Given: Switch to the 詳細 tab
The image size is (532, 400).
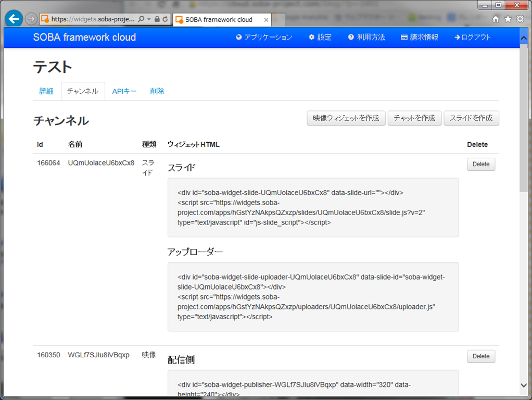Looking at the screenshot, I should [x=46, y=91].
